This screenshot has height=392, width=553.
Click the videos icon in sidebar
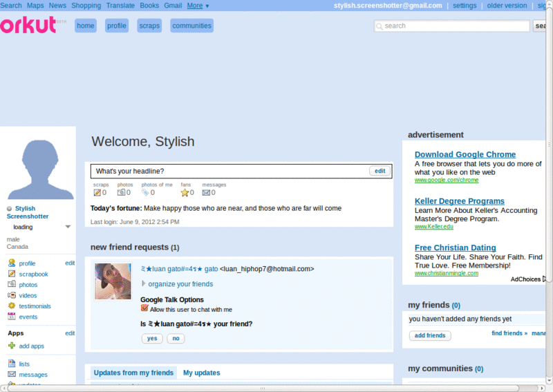(x=12, y=295)
